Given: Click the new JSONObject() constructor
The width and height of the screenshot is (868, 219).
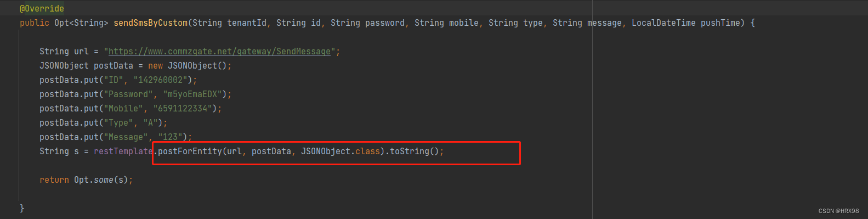Looking at the screenshot, I should 187,66.
